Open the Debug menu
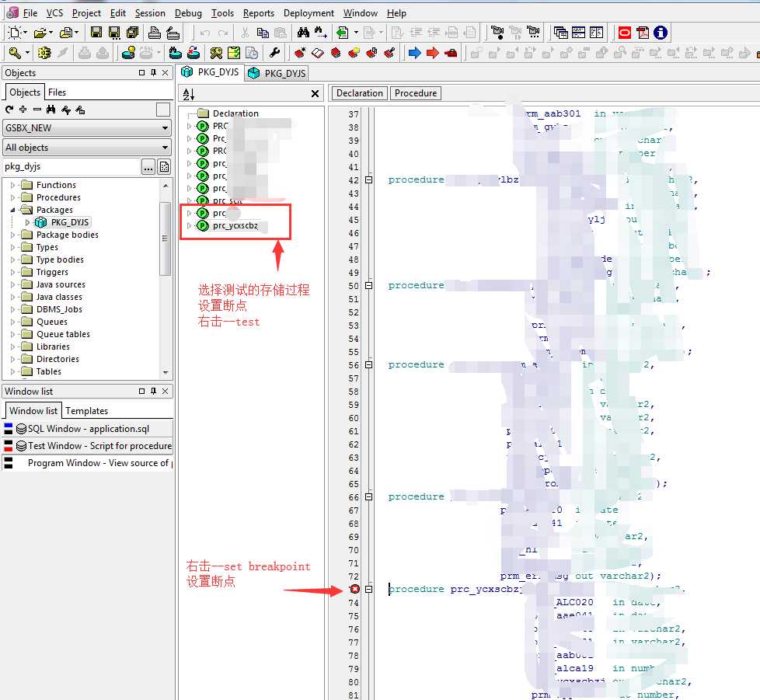This screenshot has width=760, height=700. point(187,13)
